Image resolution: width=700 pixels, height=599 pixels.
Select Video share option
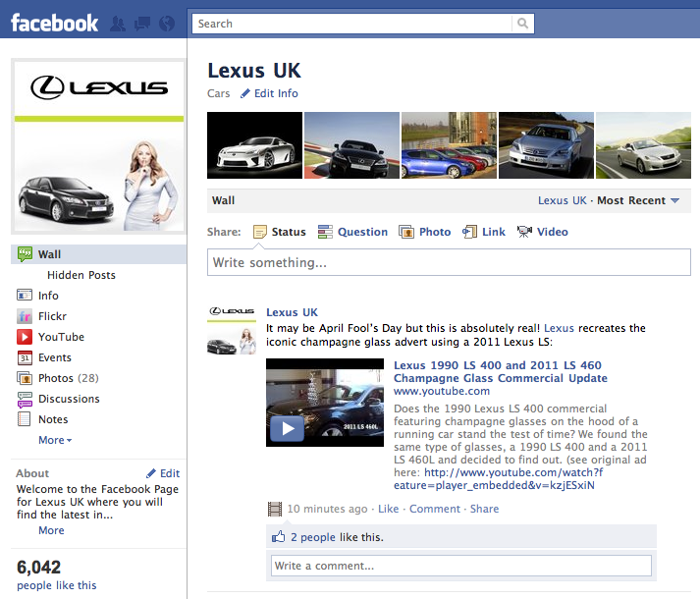point(552,232)
